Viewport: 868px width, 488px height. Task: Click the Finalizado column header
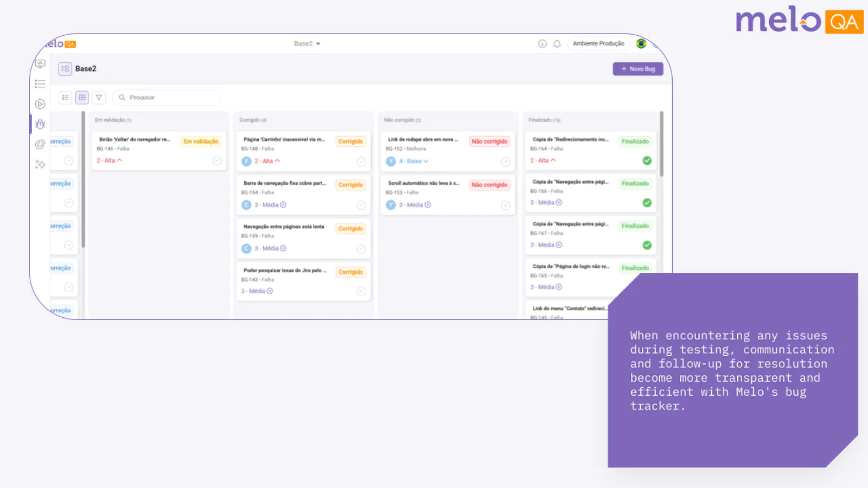545,120
